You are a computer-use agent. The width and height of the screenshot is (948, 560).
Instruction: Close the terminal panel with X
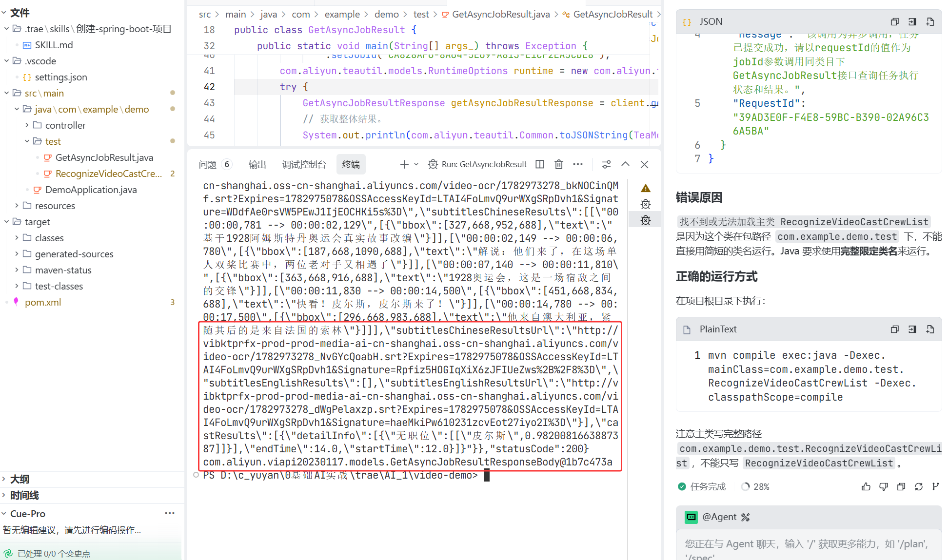pos(644,165)
